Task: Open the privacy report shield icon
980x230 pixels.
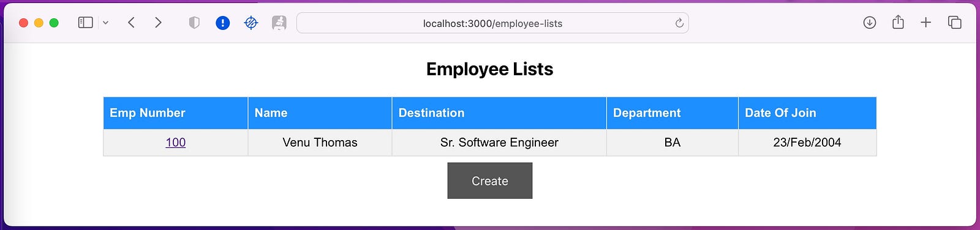Action: [194, 23]
